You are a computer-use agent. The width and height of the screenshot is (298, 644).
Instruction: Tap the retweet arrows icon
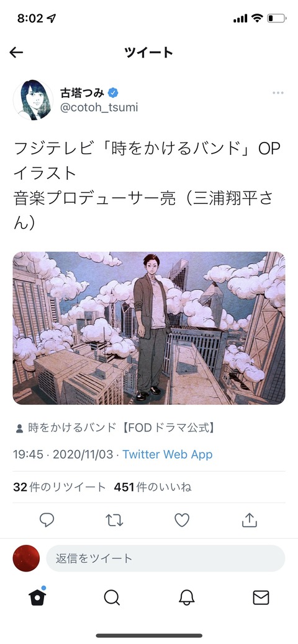pos(114,521)
